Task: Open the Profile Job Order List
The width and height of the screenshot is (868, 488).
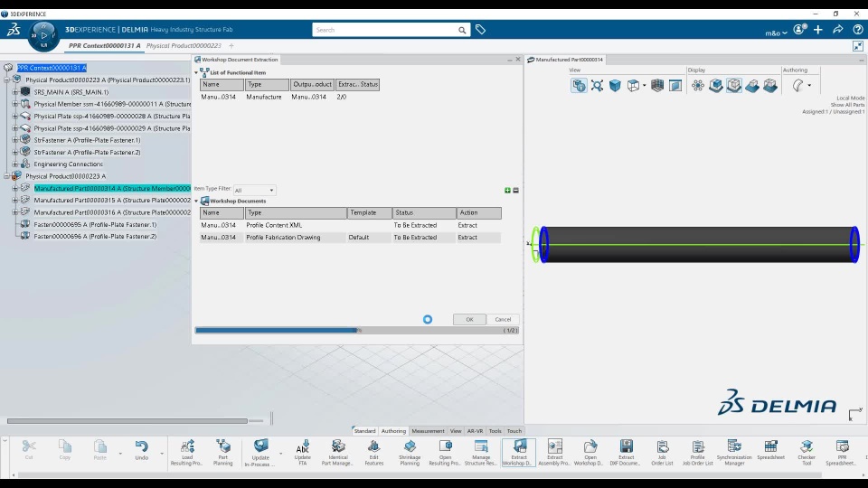Action: click(697, 452)
